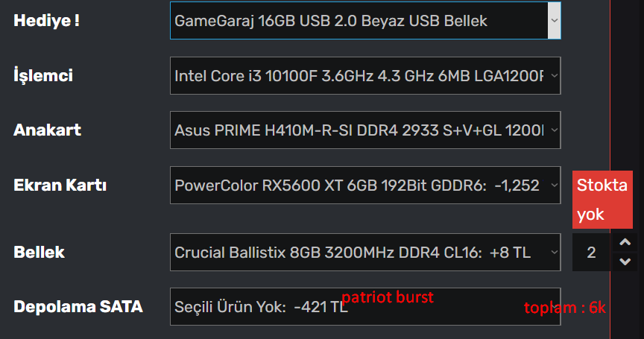Image resolution: width=644 pixels, height=339 pixels.
Task: Click the İşlemci dropdown chevron arrow
Action: [x=554, y=75]
